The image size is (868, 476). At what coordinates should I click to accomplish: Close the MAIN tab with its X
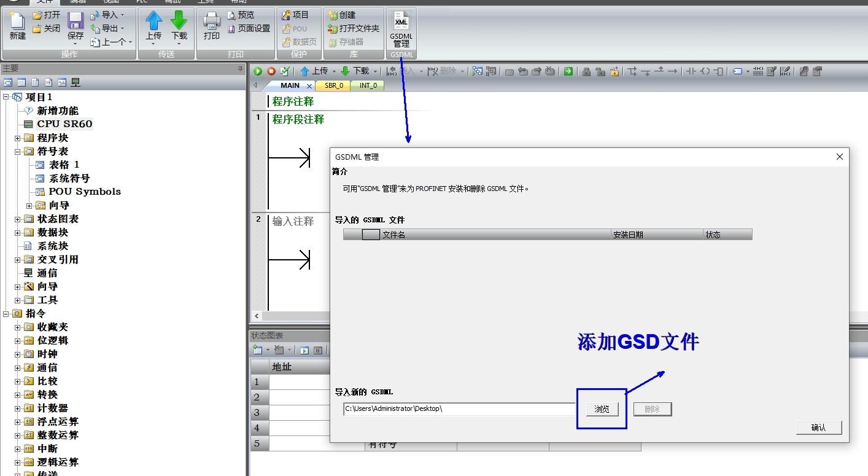click(309, 86)
